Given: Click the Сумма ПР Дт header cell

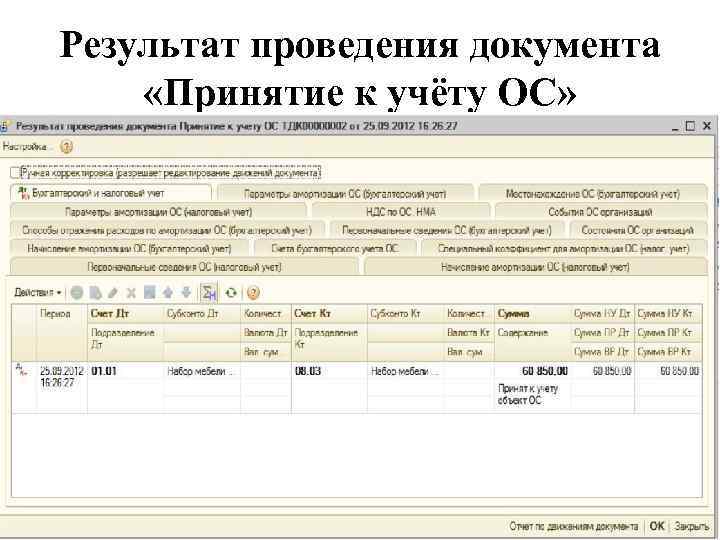Looking at the screenshot, I should tap(602, 332).
